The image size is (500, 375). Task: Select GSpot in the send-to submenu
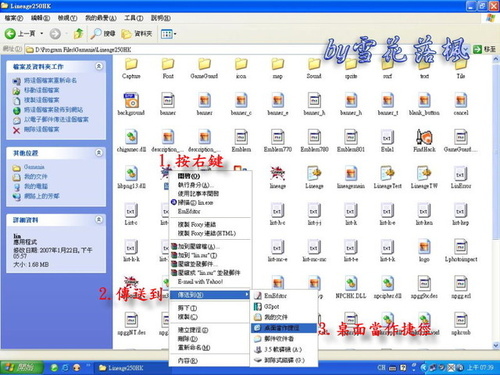pos(283,306)
